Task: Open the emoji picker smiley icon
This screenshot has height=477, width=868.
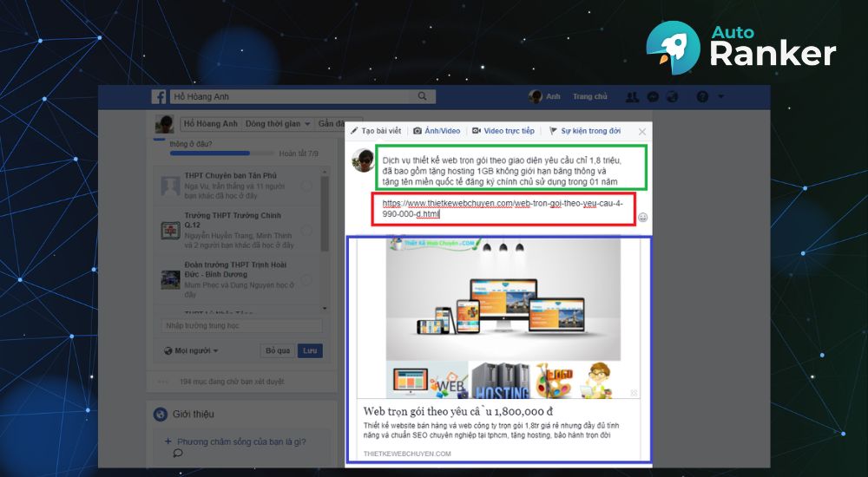Action: click(642, 218)
